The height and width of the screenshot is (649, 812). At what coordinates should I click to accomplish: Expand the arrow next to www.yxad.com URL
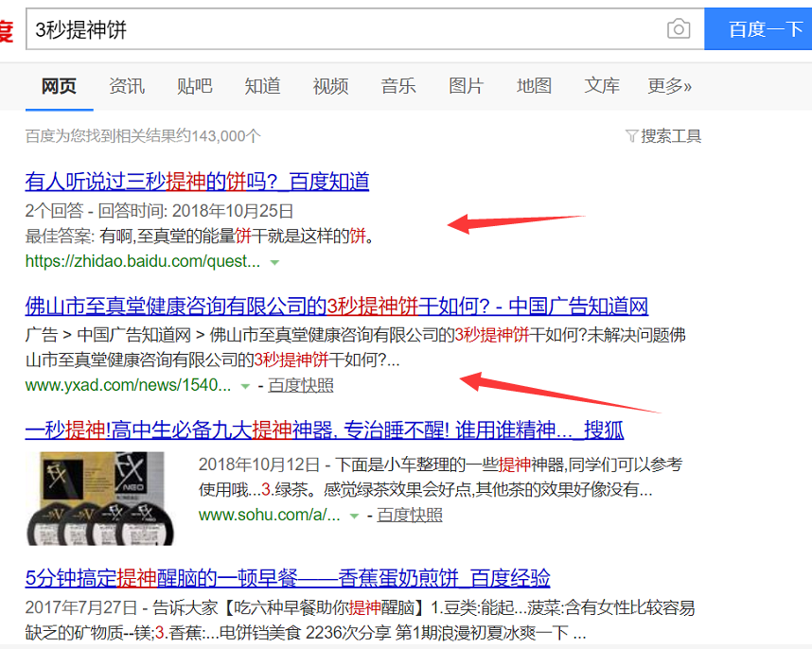point(245,386)
